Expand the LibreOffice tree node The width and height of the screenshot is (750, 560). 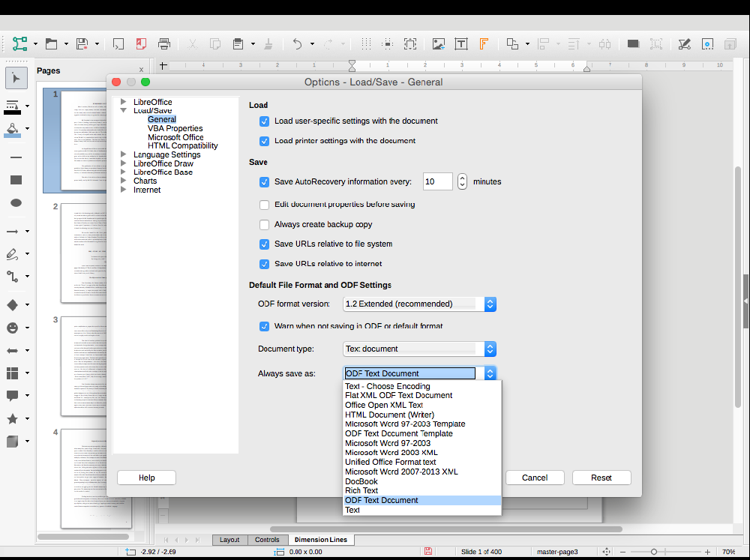click(124, 102)
